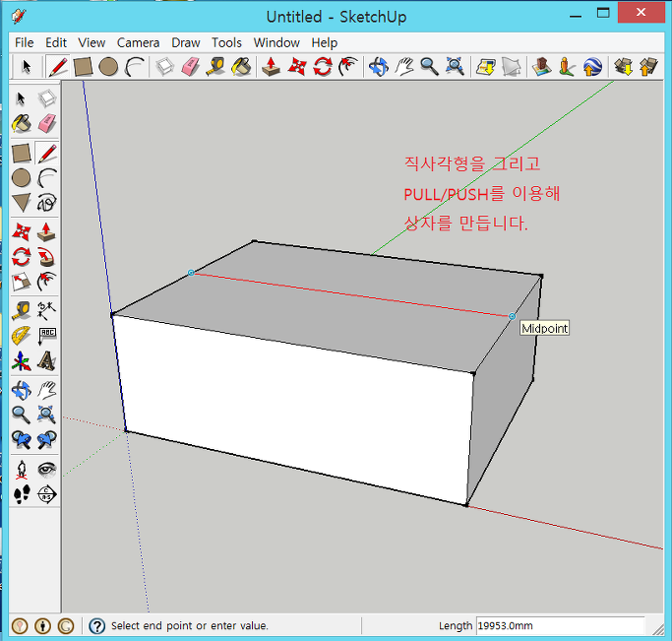672x641 pixels.
Task: Select the Offset tool in the top toolbar
Action: [x=347, y=67]
